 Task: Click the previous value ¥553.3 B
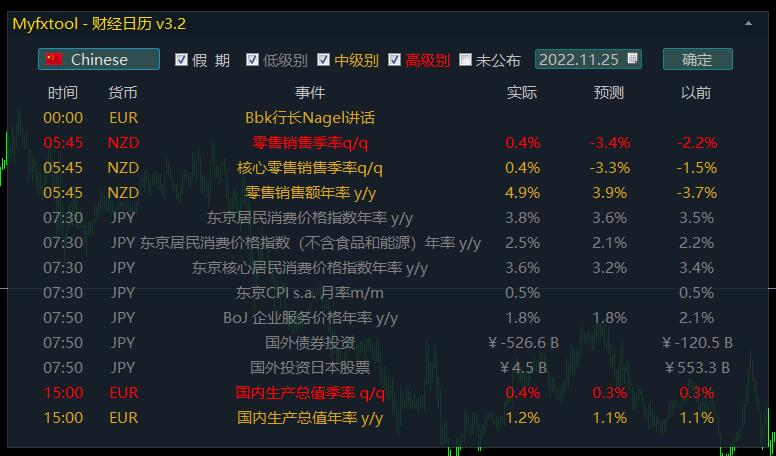click(697, 367)
